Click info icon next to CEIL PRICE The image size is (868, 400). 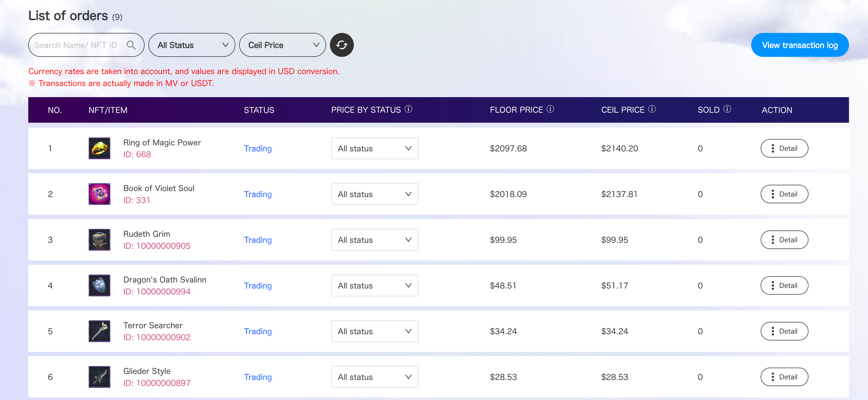[x=652, y=109]
